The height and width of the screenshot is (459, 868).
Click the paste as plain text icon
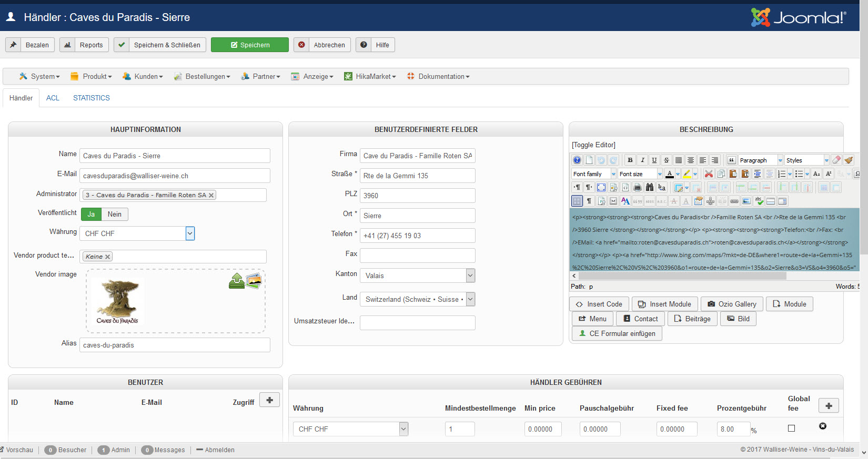pos(745,174)
